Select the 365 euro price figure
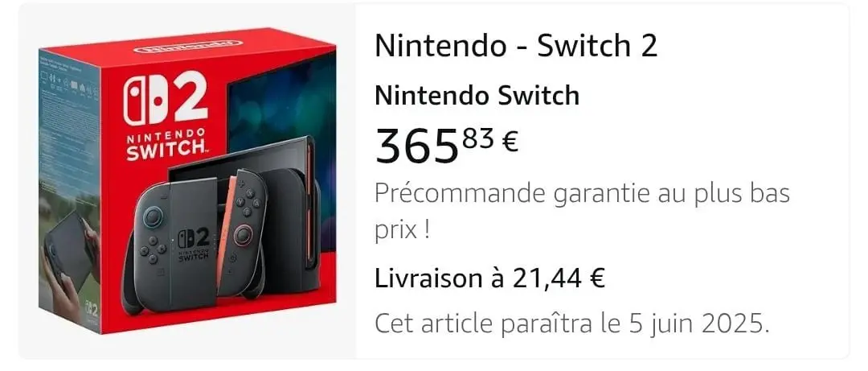The image size is (868, 371). click(417, 147)
